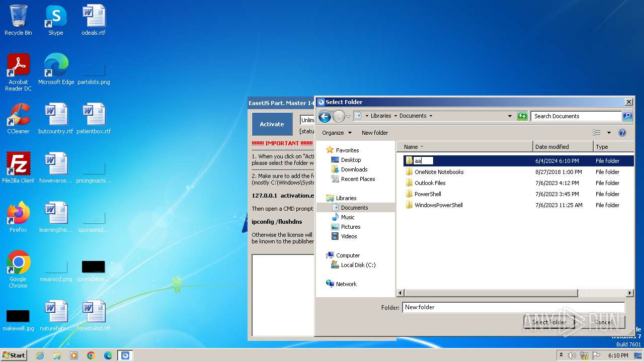Viewport: 644px width, 362px height.
Task: Expand the Libraries breadcrumb arrow
Action: tap(395, 116)
